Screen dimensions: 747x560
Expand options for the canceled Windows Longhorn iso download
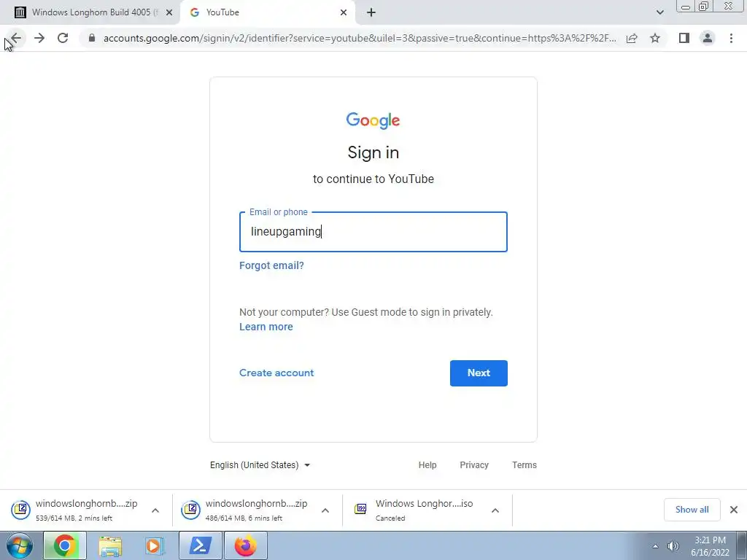pyautogui.click(x=495, y=510)
